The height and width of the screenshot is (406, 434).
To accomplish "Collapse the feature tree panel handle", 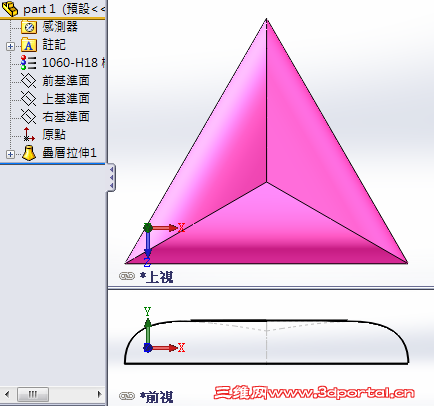I will [111, 177].
